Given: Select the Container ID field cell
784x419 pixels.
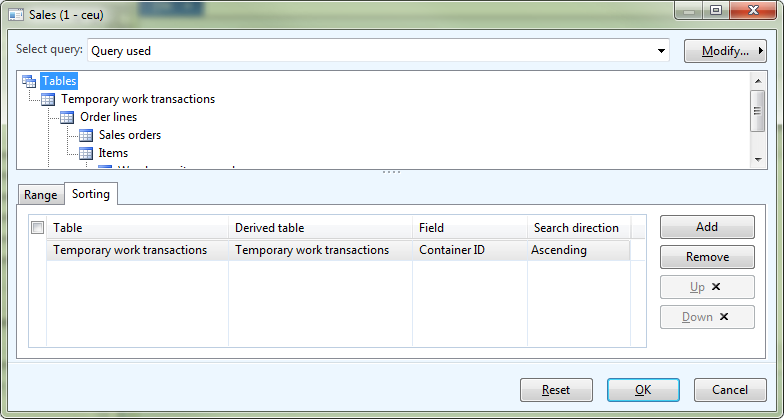Looking at the screenshot, I should click(x=470, y=250).
